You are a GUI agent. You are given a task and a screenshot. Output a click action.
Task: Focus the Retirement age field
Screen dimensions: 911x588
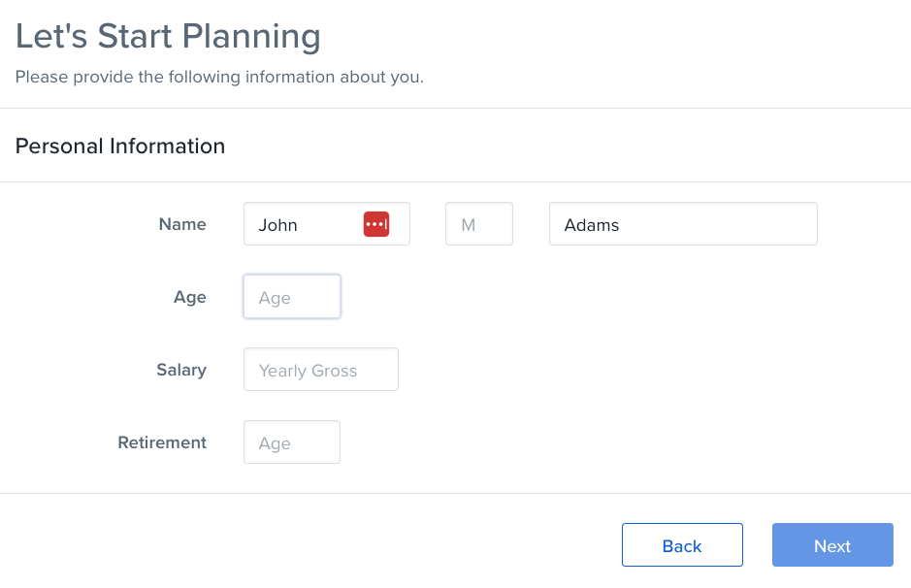tap(292, 442)
